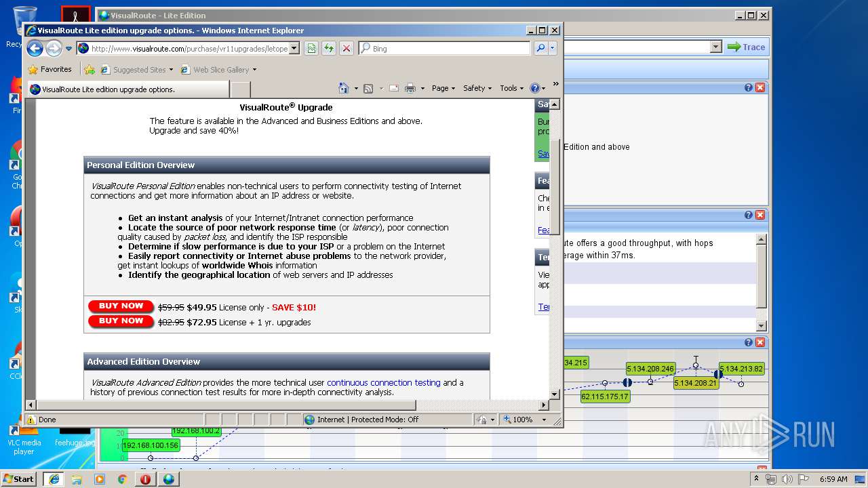Screen dimensions: 868x488
Task: Open the Tools menu
Action: (512, 88)
